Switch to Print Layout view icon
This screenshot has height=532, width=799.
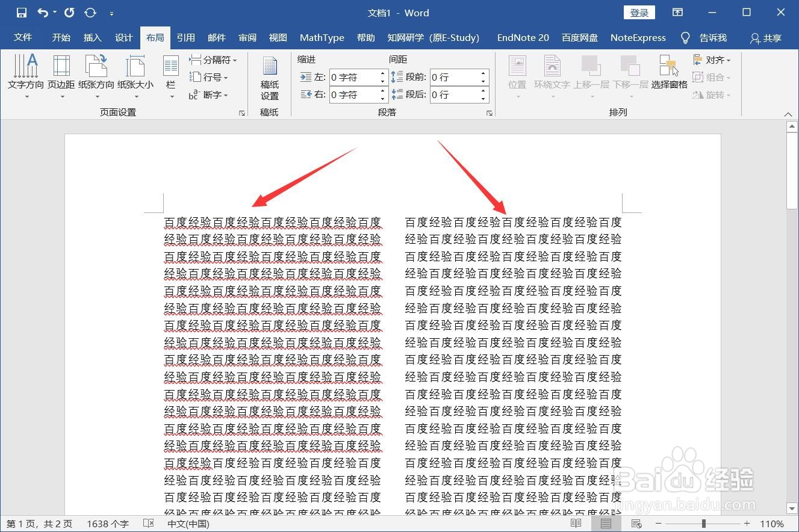pyautogui.click(x=606, y=524)
